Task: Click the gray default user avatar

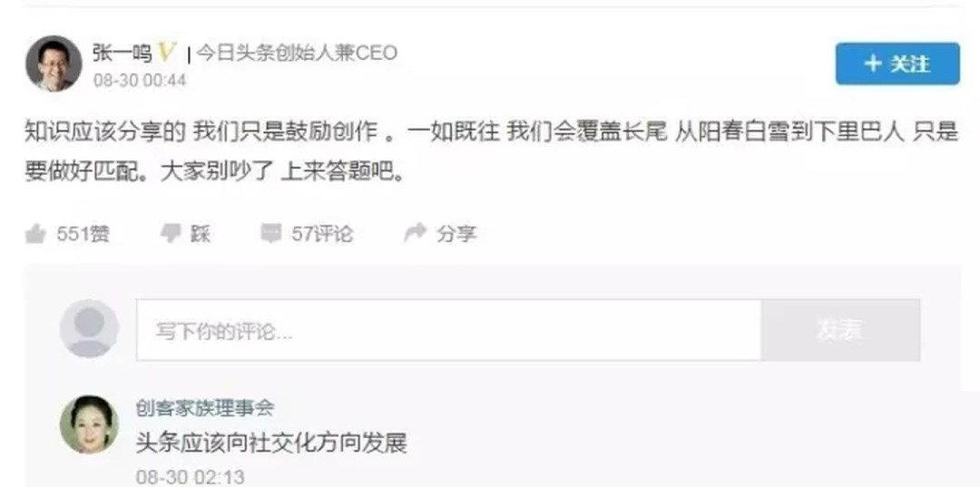Action: coord(89,328)
